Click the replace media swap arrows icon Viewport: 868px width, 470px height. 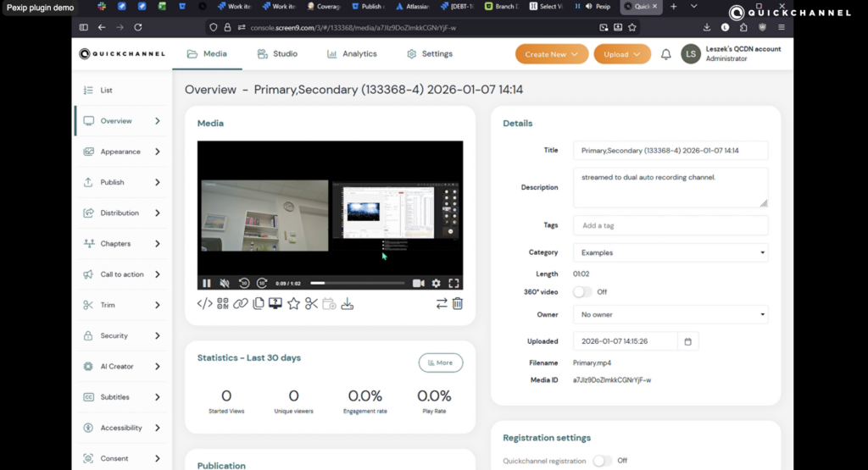click(441, 303)
